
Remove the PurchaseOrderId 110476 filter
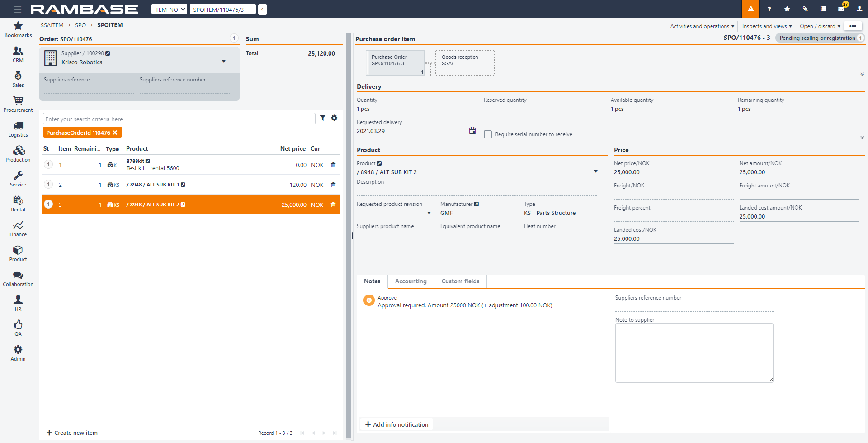tap(115, 133)
